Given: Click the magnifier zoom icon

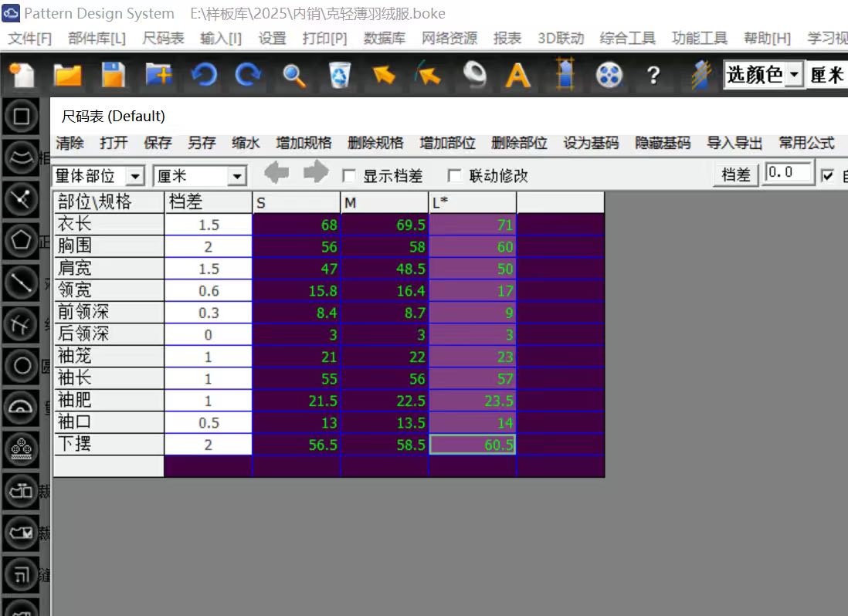Looking at the screenshot, I should pos(293,75).
